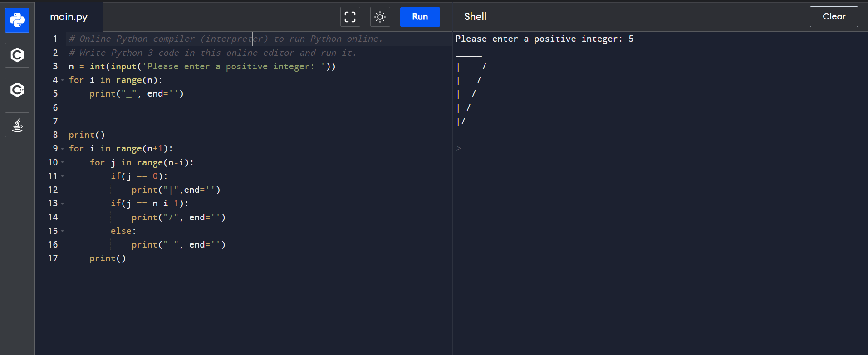868x355 pixels.
Task: Collapse the if block at line 13
Action: 63,204
